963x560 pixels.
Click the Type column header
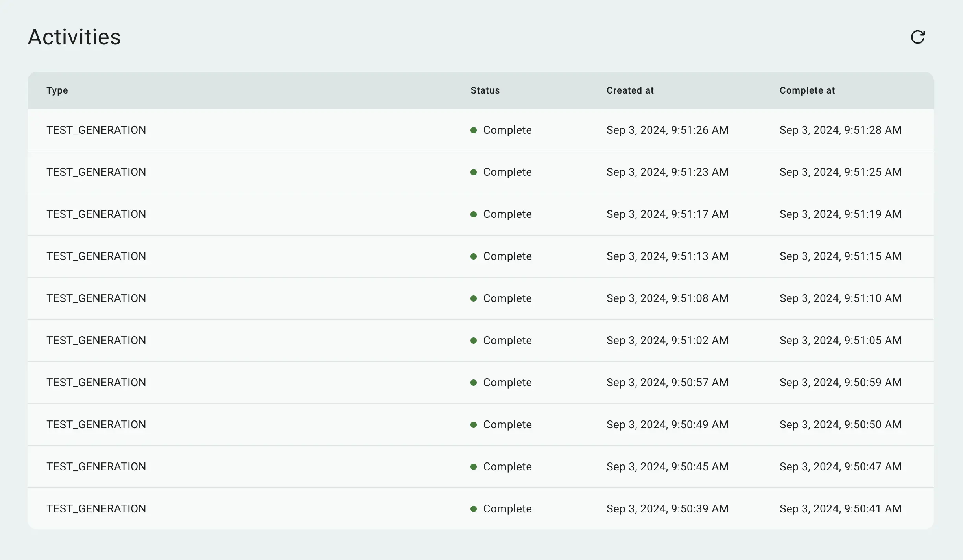[57, 90]
